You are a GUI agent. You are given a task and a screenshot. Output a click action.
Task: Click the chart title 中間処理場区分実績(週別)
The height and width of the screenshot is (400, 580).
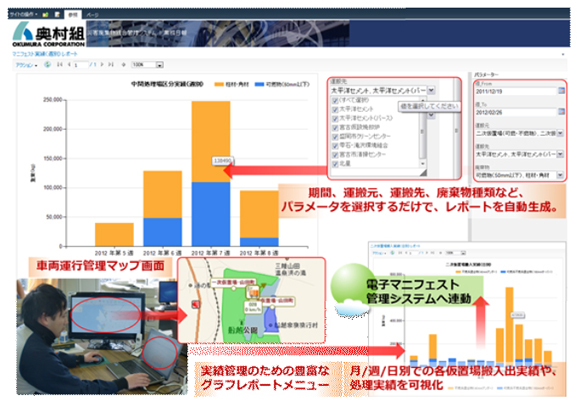pos(167,84)
